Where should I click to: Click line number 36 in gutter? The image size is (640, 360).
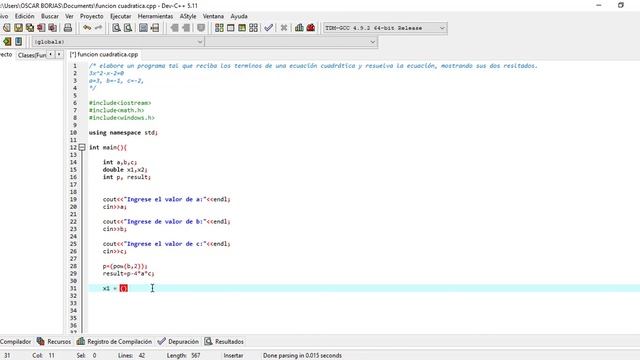pos(73,325)
